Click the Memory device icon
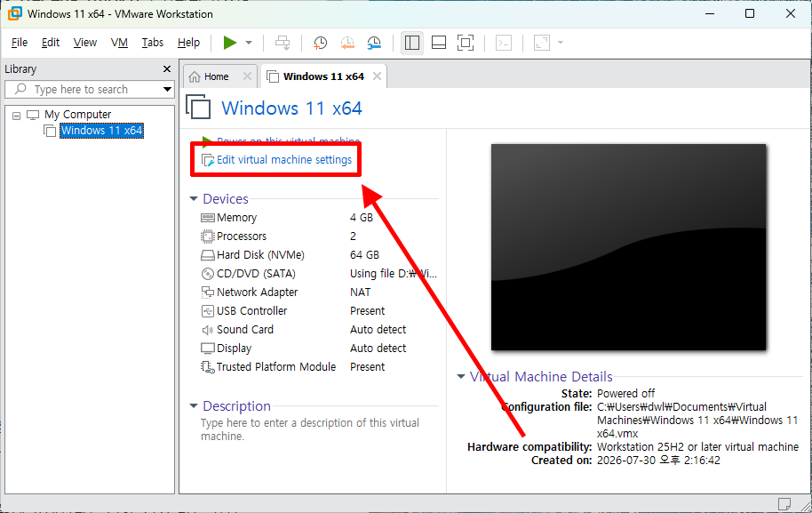Screen dimensions: 812x513 click(208, 218)
